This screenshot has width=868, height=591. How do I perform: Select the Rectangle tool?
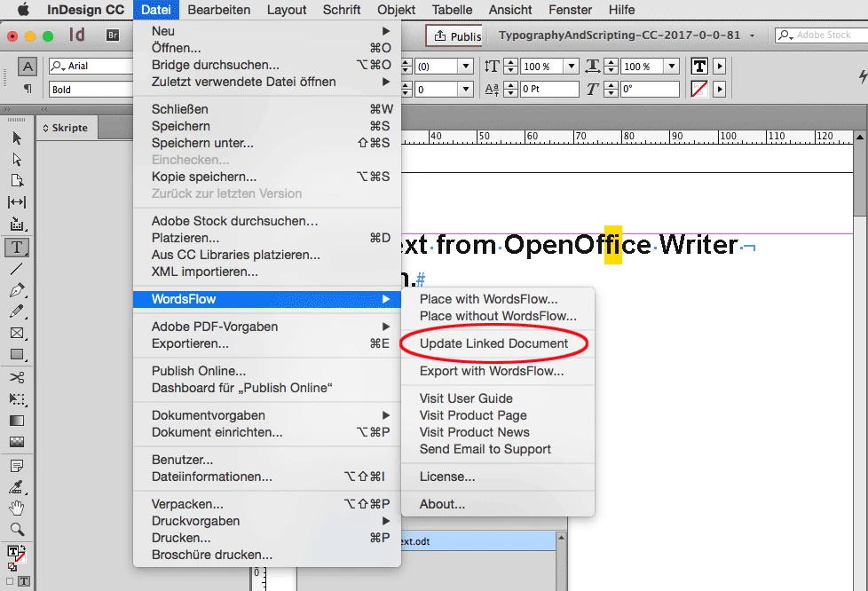tap(17, 355)
